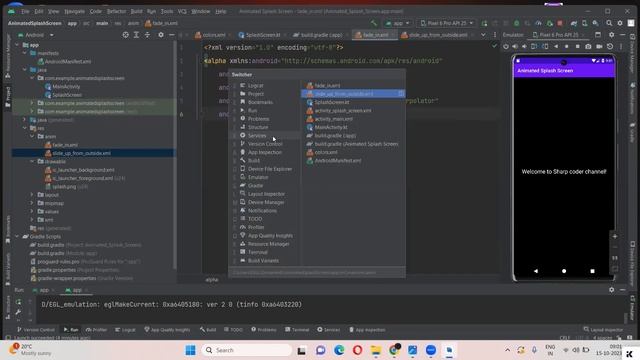
Task: Open Logcat from the Switcher list
Action: coord(256,85)
